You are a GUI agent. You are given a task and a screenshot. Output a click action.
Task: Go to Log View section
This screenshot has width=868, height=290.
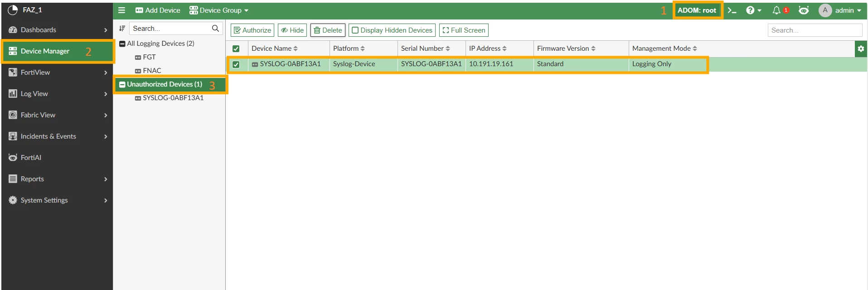point(57,94)
